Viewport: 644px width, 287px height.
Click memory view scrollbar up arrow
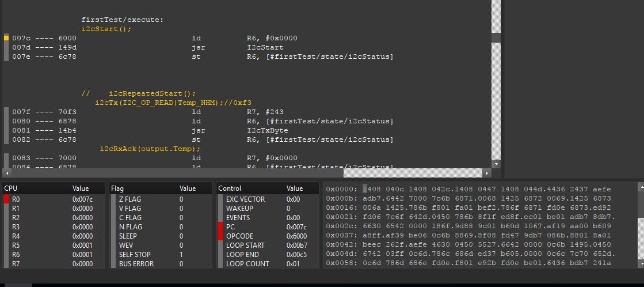point(641,186)
